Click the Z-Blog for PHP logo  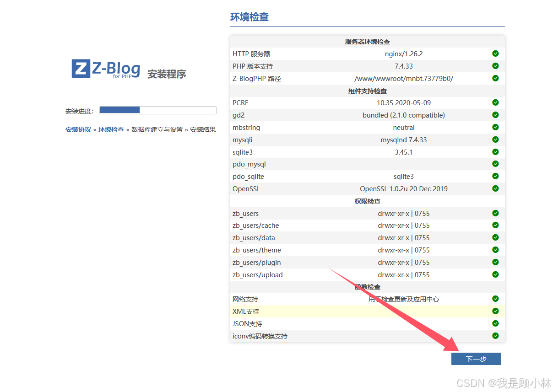click(106, 69)
